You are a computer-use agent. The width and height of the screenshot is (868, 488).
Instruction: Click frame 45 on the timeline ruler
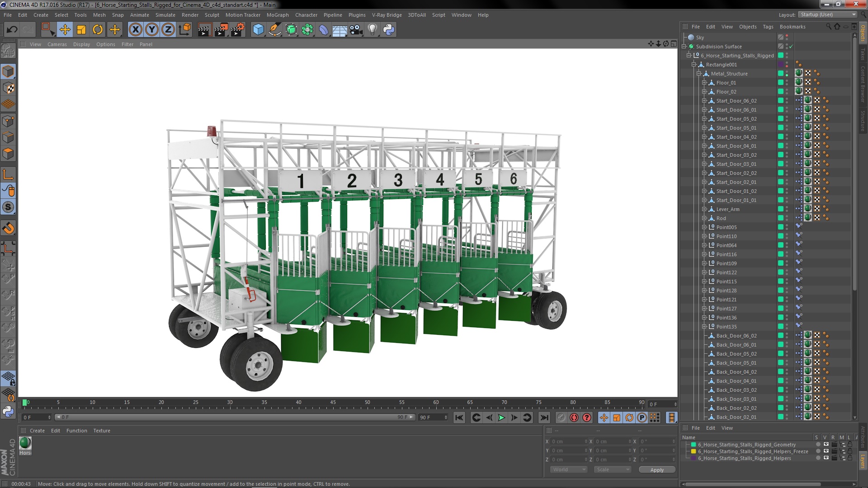(x=333, y=403)
